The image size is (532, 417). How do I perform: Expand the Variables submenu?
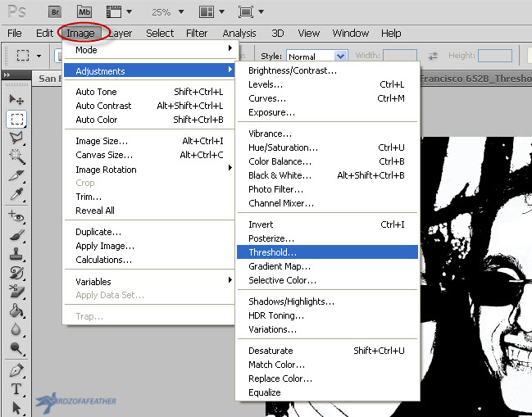(149, 281)
